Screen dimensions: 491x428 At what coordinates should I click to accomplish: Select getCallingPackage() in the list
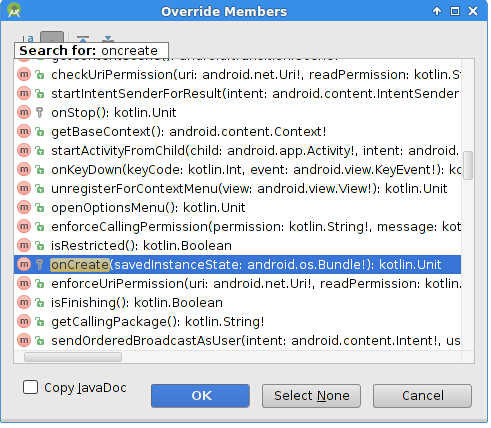(237, 322)
